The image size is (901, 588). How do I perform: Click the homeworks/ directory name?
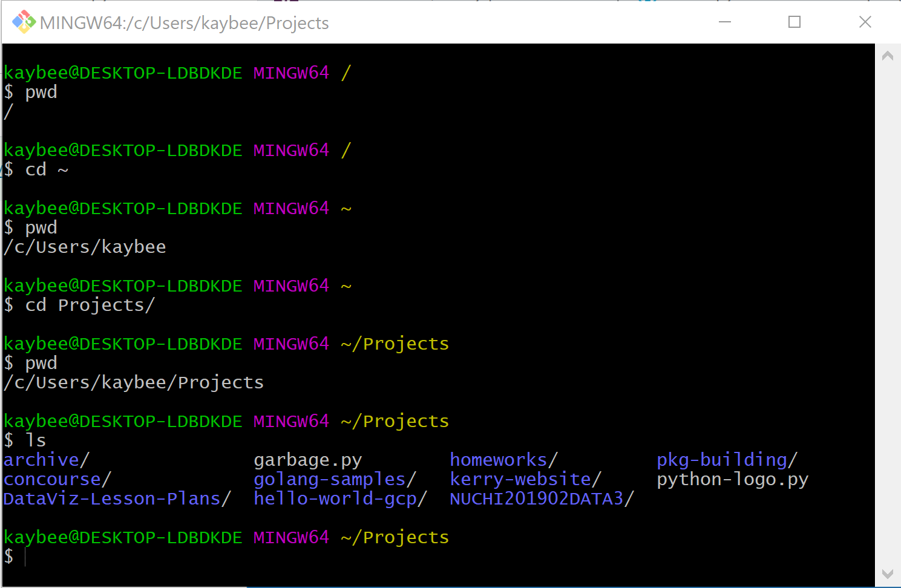503,460
